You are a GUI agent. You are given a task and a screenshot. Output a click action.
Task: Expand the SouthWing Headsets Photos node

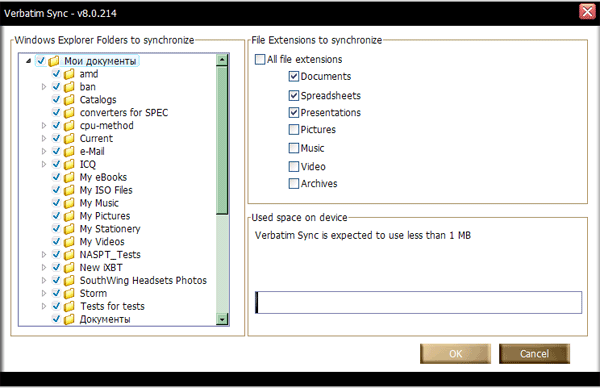tap(44, 280)
